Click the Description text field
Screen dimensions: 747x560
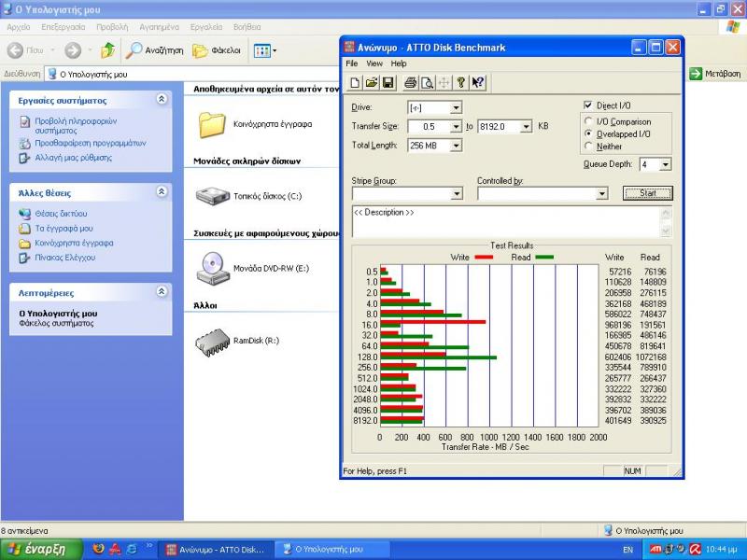(507, 221)
